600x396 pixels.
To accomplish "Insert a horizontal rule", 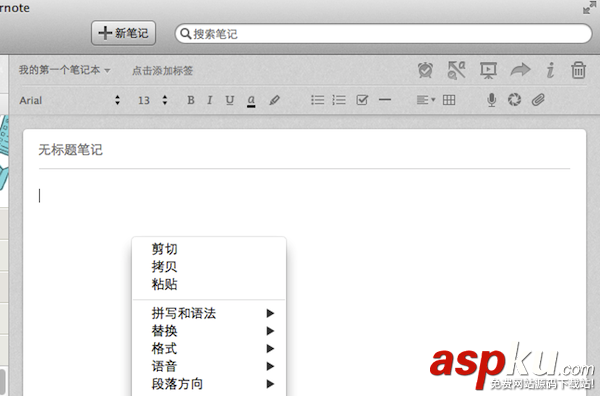I will click(x=385, y=100).
